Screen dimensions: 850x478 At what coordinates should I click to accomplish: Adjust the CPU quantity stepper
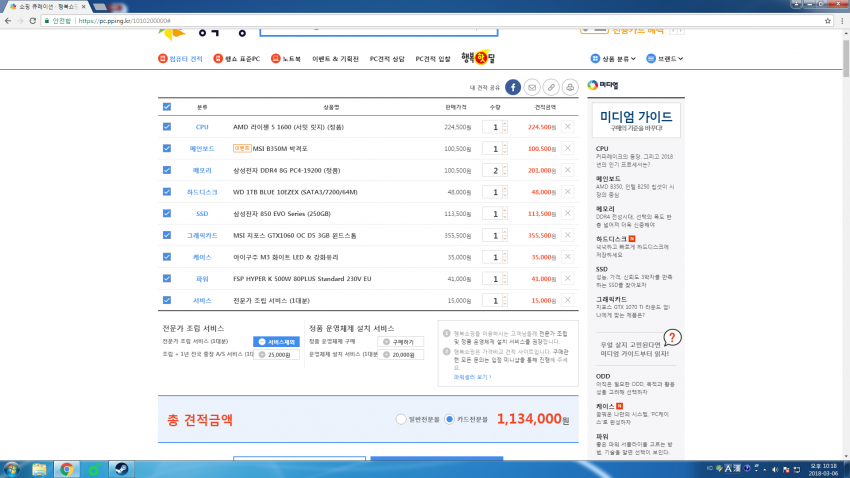click(x=505, y=127)
